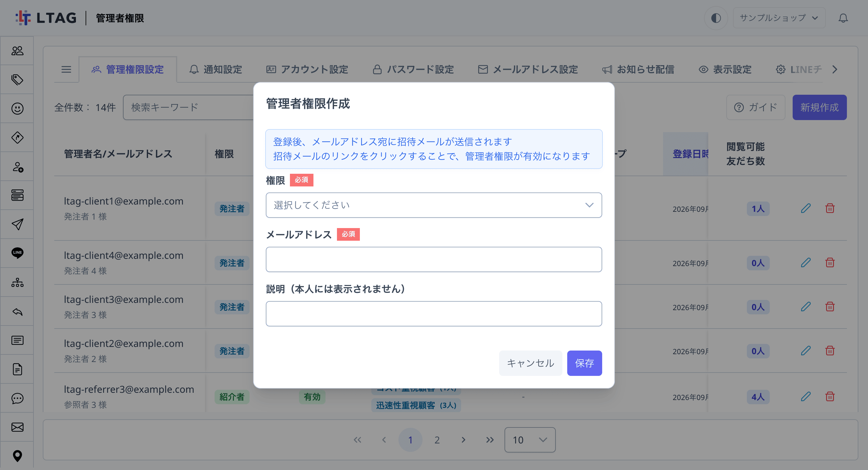
Task: Click the 検索キーワード search box
Action: pos(189,107)
